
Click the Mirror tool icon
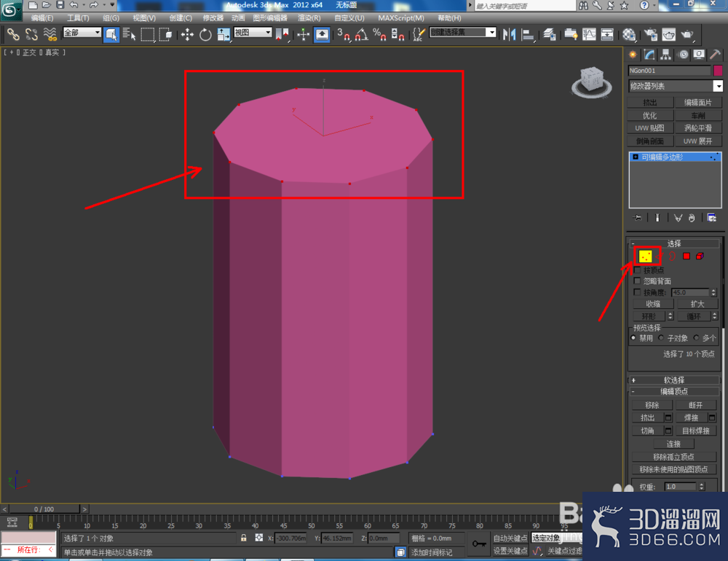[x=510, y=34]
